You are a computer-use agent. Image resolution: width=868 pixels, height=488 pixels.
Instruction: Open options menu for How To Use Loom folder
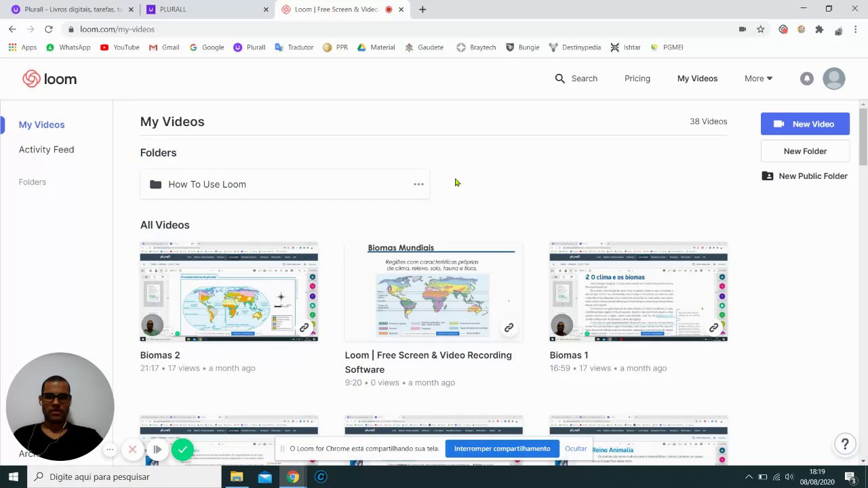pyautogui.click(x=418, y=184)
